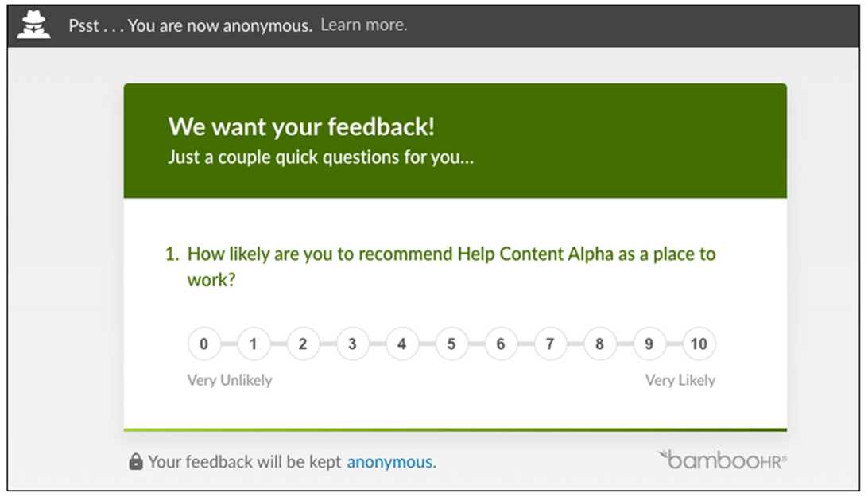
Task: Select rating 7
Action: coord(550,344)
